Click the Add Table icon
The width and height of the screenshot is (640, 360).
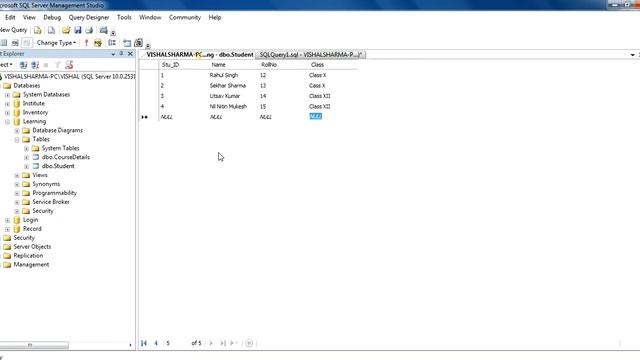point(127,42)
